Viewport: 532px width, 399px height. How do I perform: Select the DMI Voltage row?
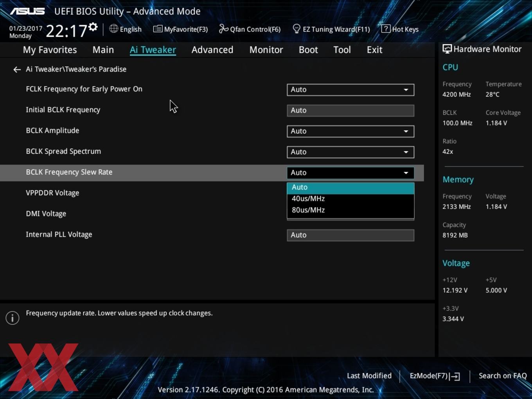[x=46, y=214]
